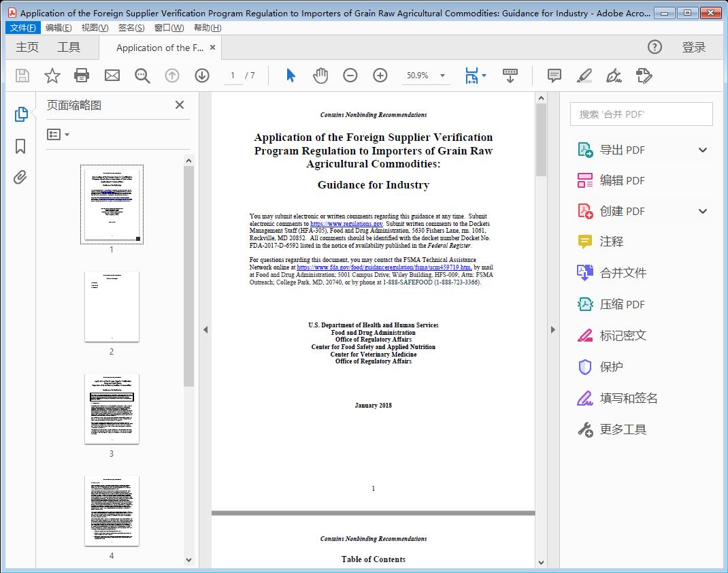The width and height of the screenshot is (728, 573).
Task: Open the page-fit options dropdown arrow
Action: point(484,76)
